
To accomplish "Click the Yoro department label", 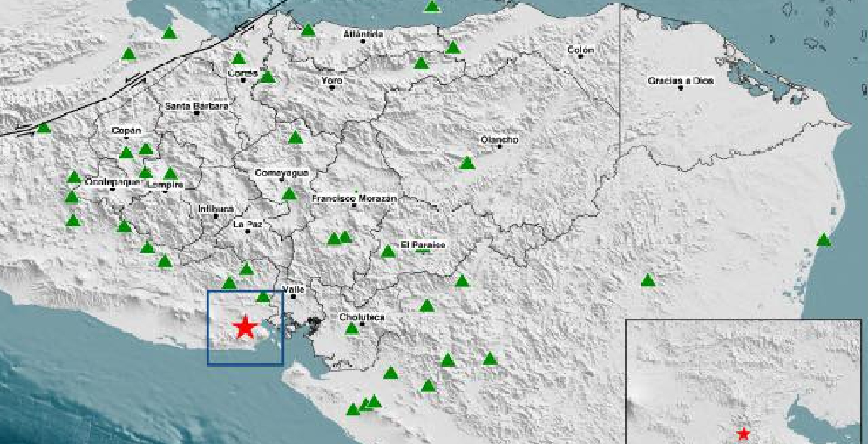I will pyautogui.click(x=332, y=80).
